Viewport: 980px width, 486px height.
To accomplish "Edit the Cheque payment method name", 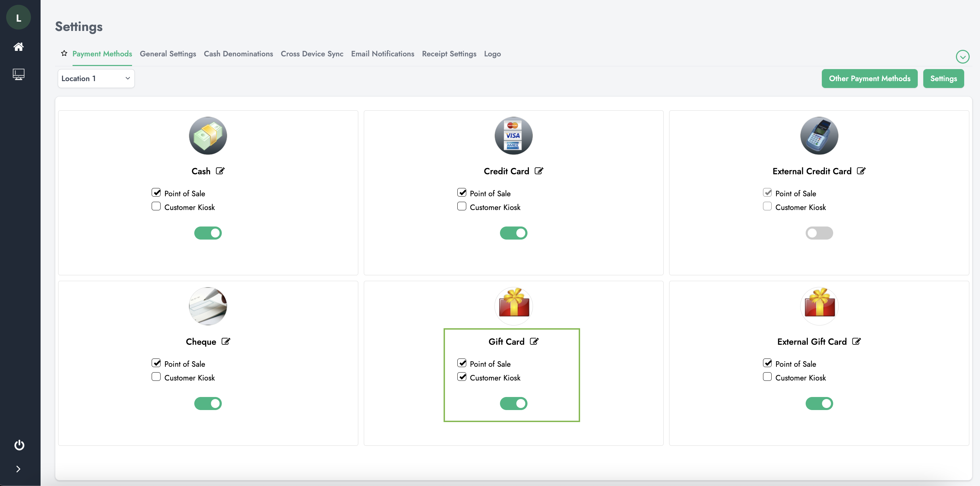I will [226, 341].
